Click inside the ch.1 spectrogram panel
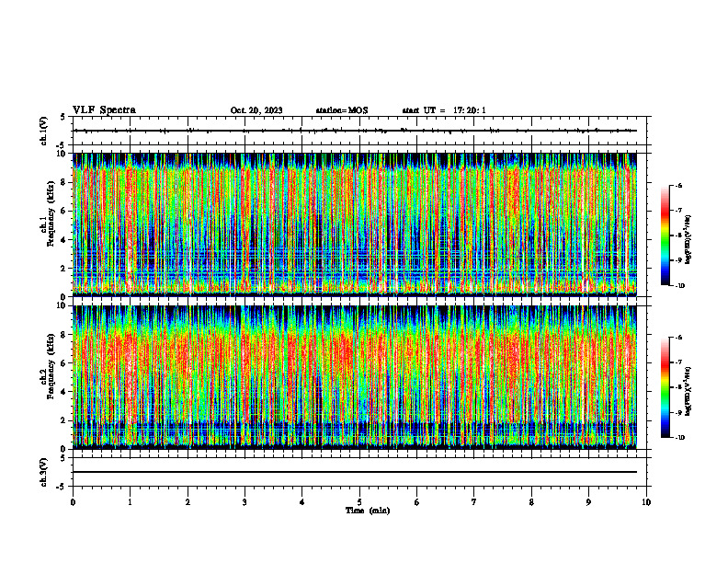This screenshot has width=728, height=563. (355, 224)
